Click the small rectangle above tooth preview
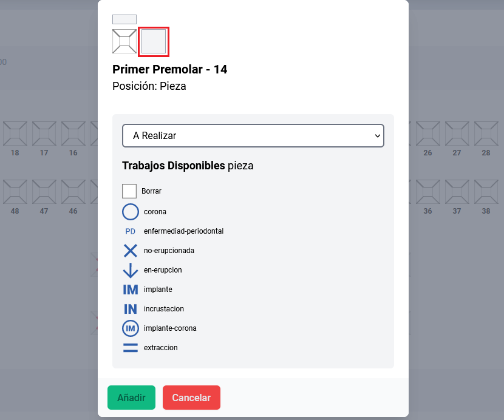Image resolution: width=504 pixels, height=420 pixels. click(x=124, y=19)
